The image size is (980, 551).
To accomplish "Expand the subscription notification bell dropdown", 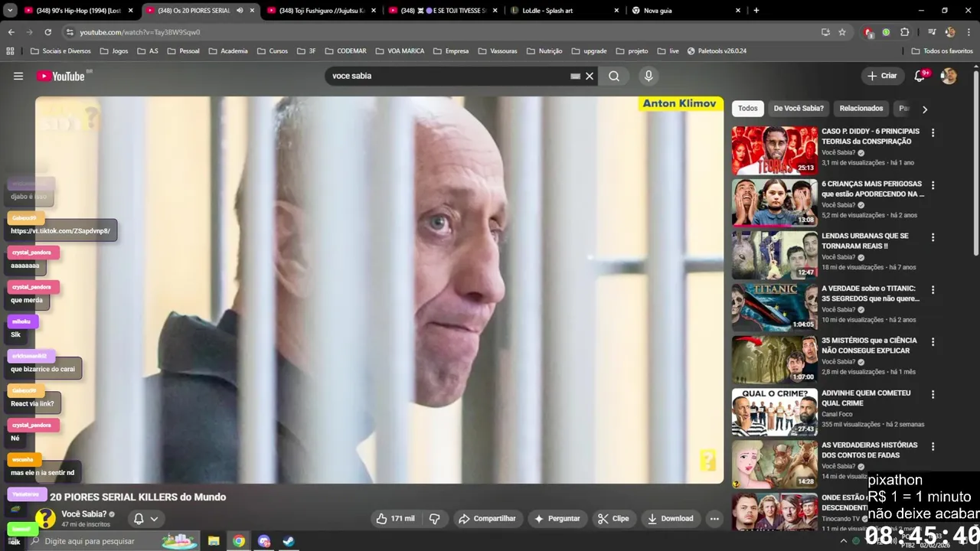I will tap(145, 518).
